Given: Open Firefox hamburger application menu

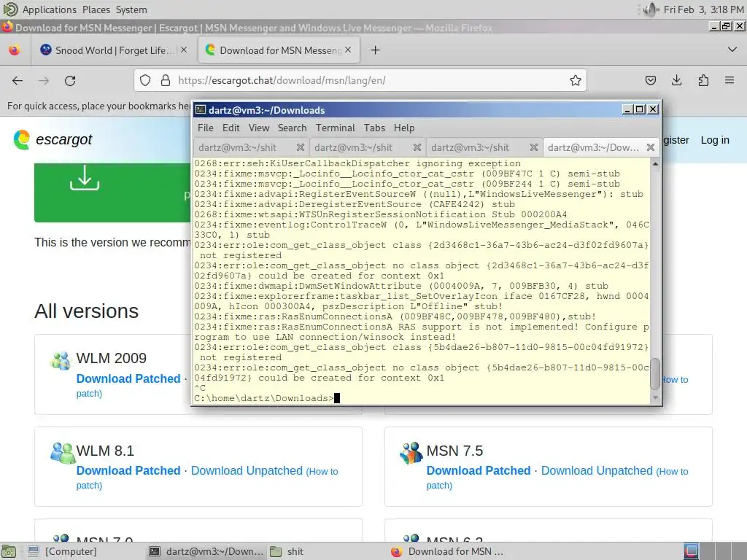Looking at the screenshot, I should point(729,80).
